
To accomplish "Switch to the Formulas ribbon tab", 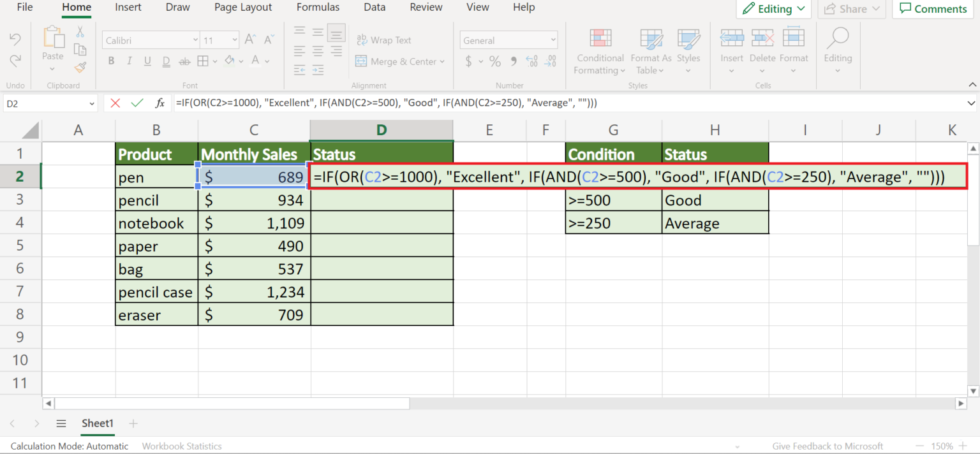I will tap(318, 8).
